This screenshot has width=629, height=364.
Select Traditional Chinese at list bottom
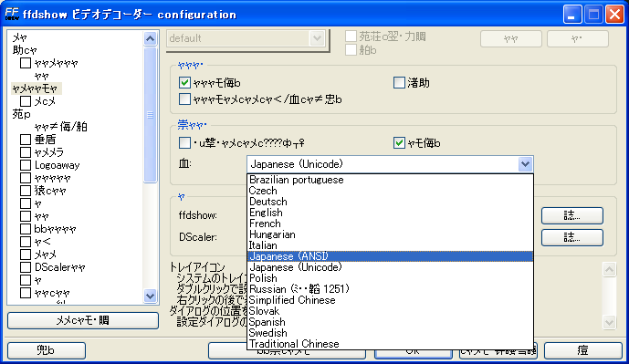390,344
